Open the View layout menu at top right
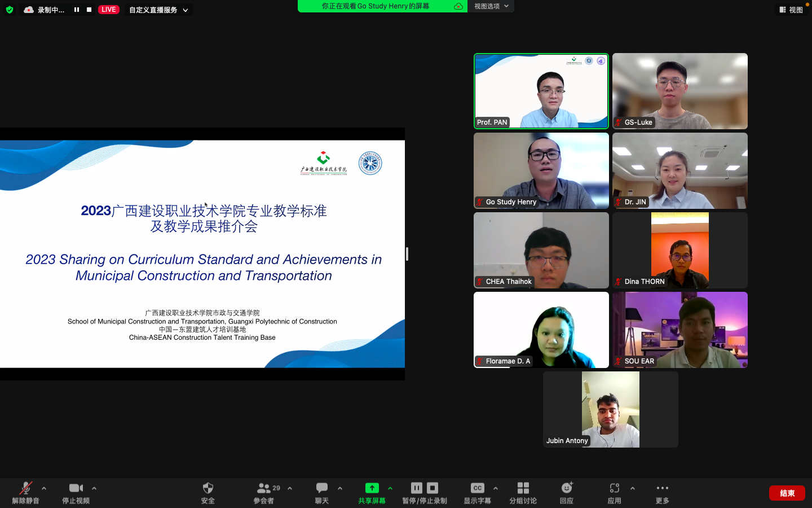Screen dimensions: 812x508 coord(791,10)
